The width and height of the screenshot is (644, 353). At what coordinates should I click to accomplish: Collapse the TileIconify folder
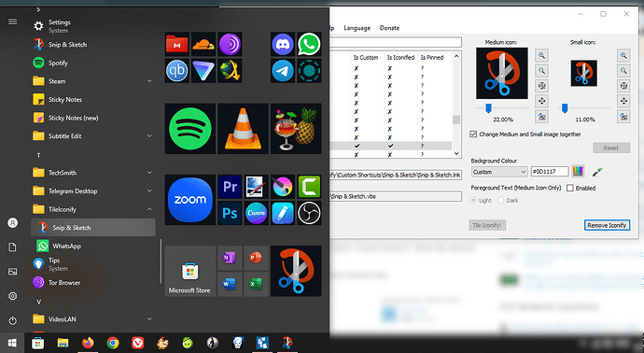[149, 209]
